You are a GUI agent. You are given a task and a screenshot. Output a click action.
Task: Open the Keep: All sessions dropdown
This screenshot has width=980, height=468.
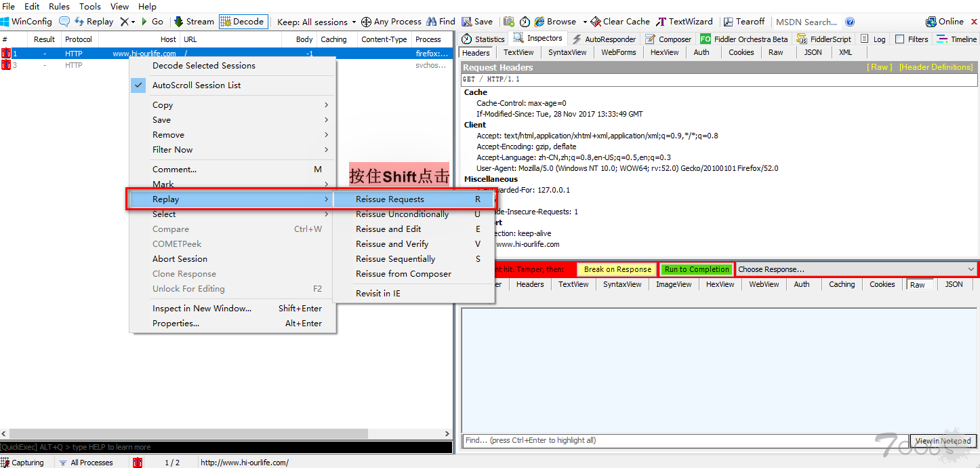(x=316, y=22)
